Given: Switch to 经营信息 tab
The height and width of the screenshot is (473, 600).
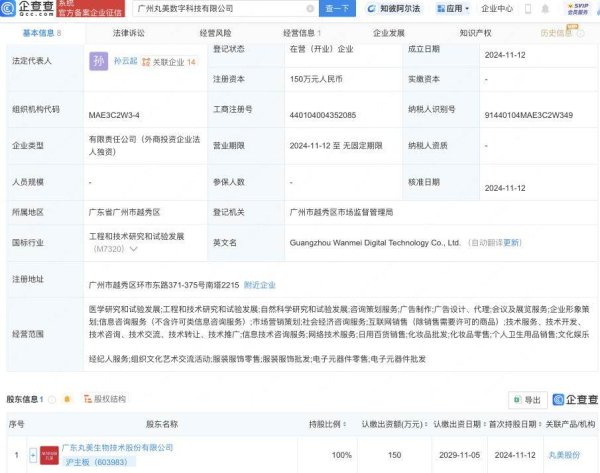Looking at the screenshot, I should 302,33.
